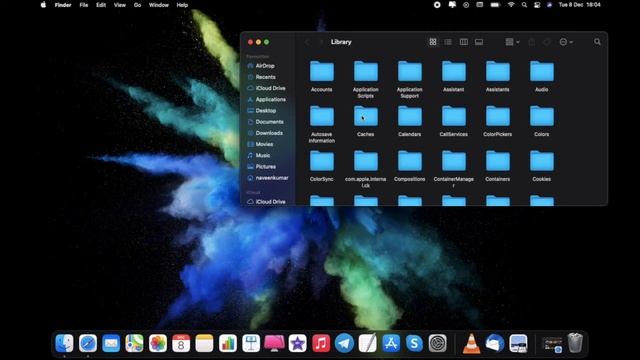Open Applications in the sidebar
Viewport: 640px width, 360px height.
tap(267, 99)
